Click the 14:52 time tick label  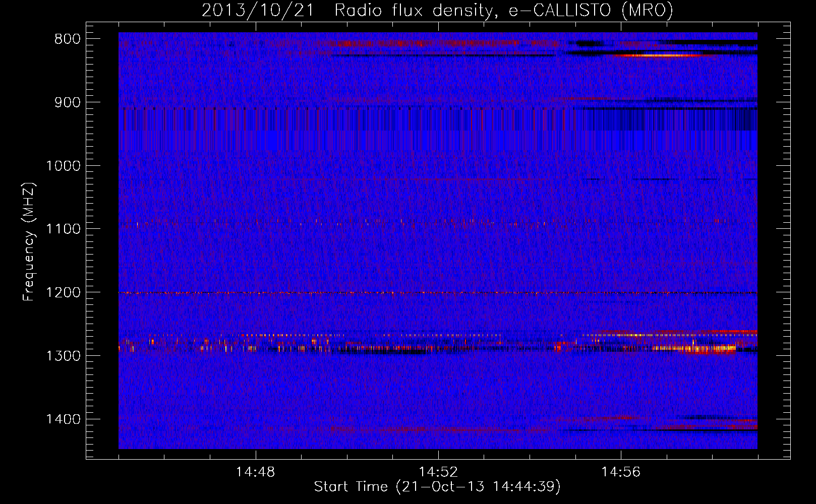pyautogui.click(x=438, y=472)
